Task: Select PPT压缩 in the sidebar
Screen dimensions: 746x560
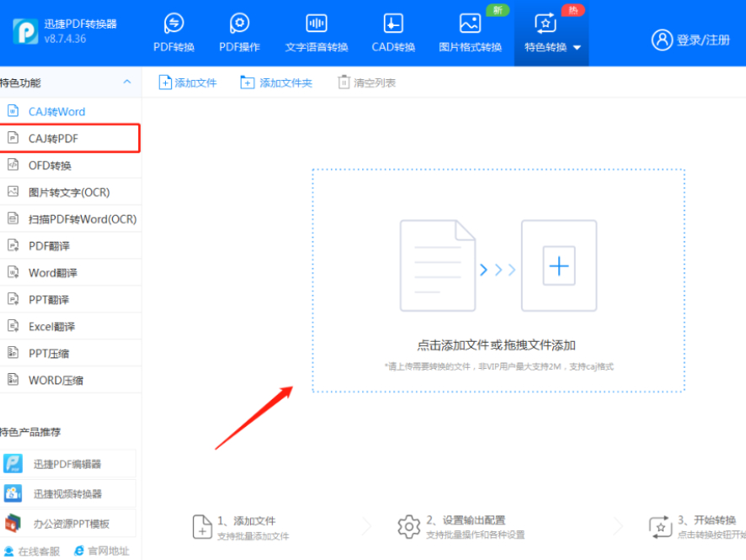Action: [71, 354]
